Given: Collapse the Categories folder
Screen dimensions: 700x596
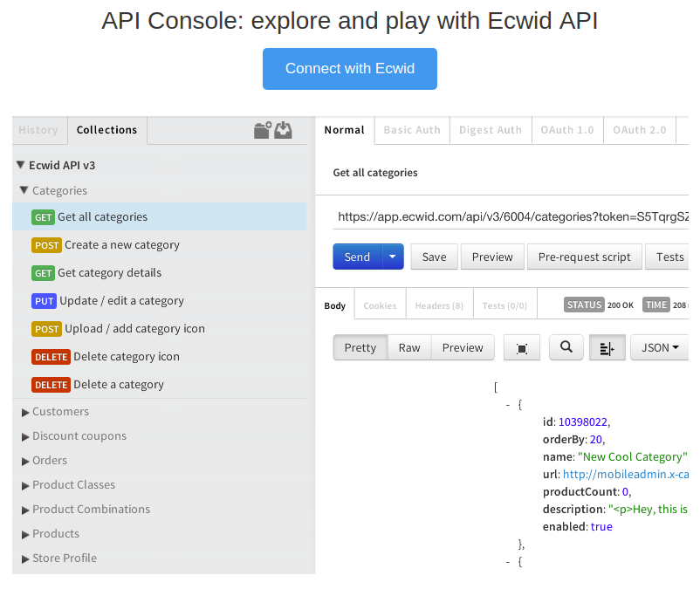Looking at the screenshot, I should coord(24,190).
